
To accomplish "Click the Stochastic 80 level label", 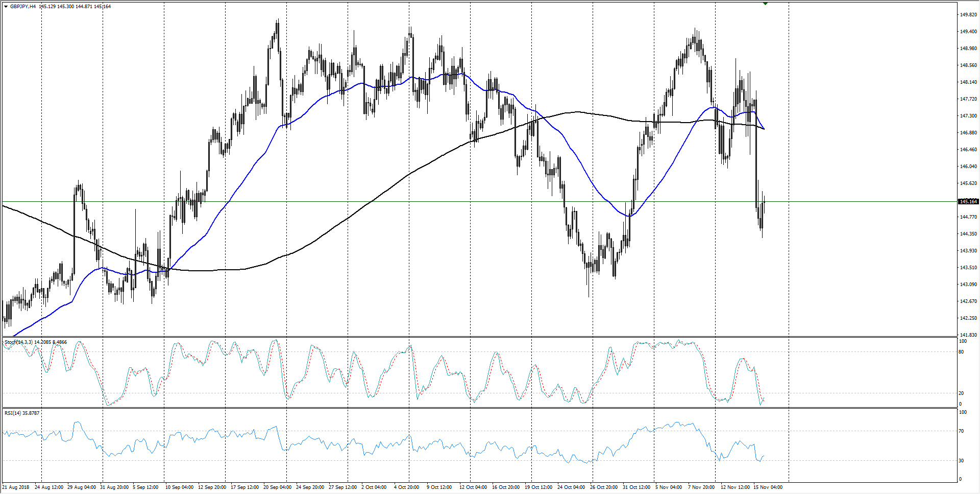I will coord(962,352).
